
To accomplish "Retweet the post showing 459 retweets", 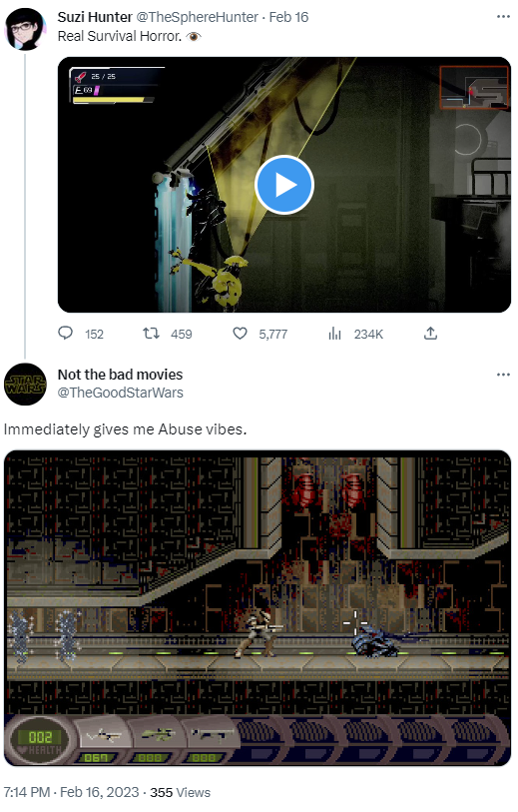I will pos(151,333).
